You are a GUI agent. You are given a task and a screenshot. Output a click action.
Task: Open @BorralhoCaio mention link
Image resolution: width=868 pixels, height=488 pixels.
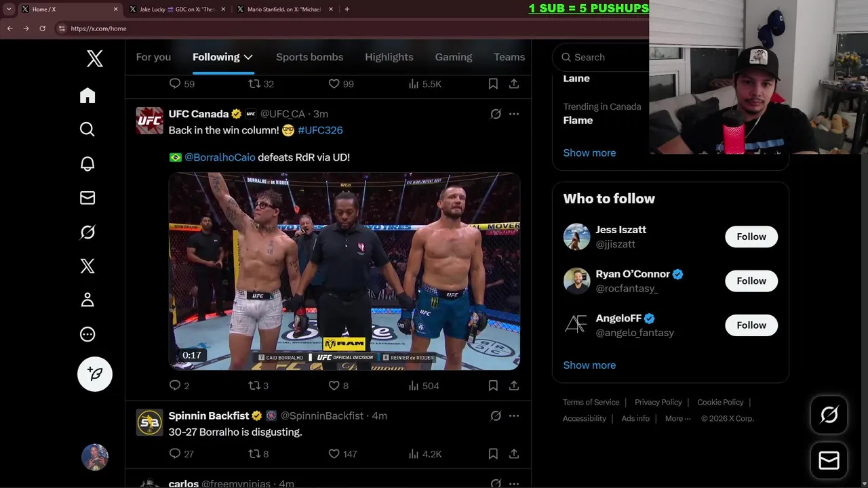tap(220, 157)
